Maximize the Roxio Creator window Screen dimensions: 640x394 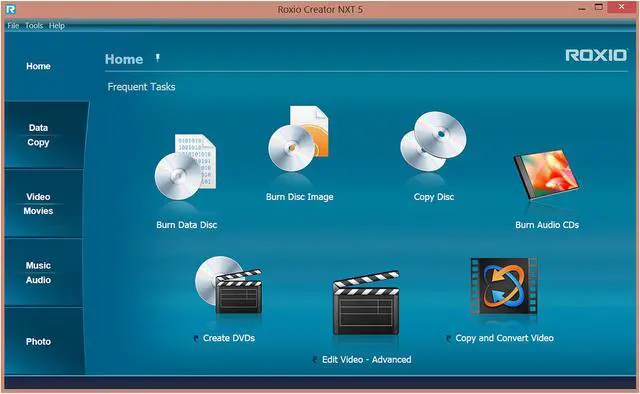(x=599, y=7)
